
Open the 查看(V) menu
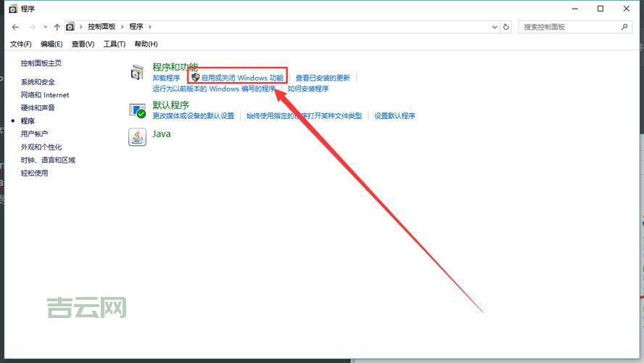tap(83, 44)
